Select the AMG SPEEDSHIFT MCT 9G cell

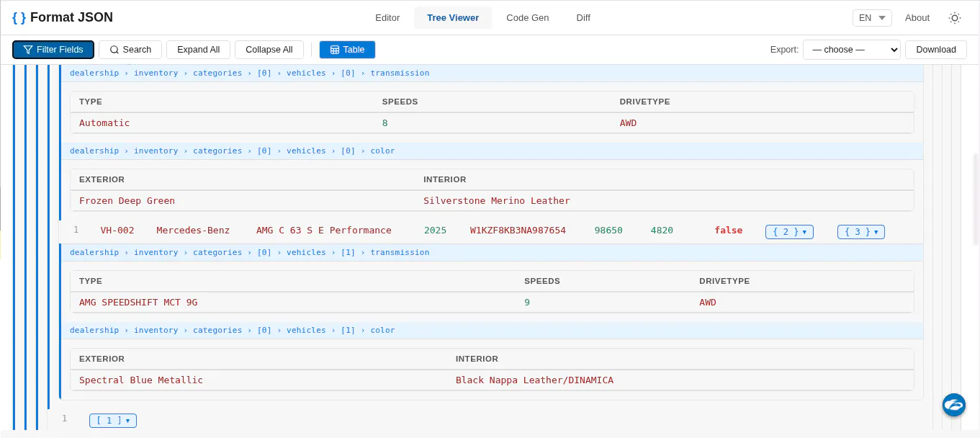coord(138,303)
